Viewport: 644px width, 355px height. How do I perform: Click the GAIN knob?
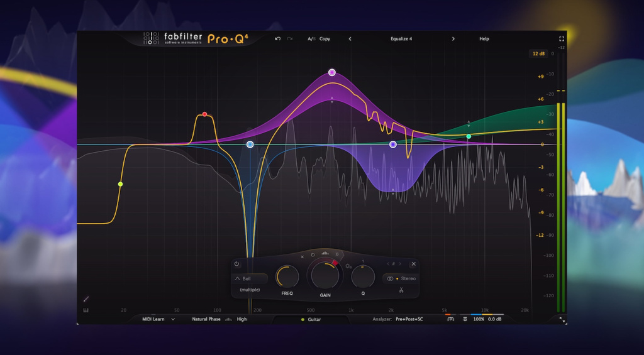(x=325, y=275)
